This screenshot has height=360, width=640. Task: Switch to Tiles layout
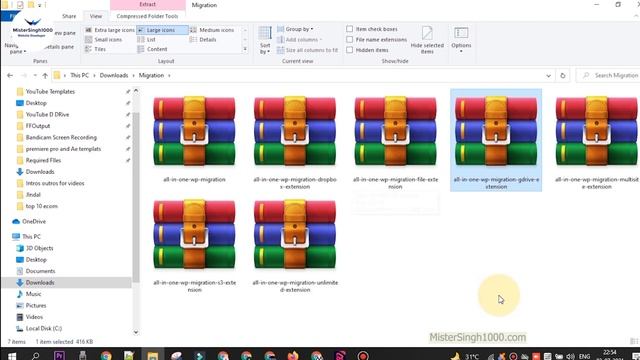[x=96, y=49]
